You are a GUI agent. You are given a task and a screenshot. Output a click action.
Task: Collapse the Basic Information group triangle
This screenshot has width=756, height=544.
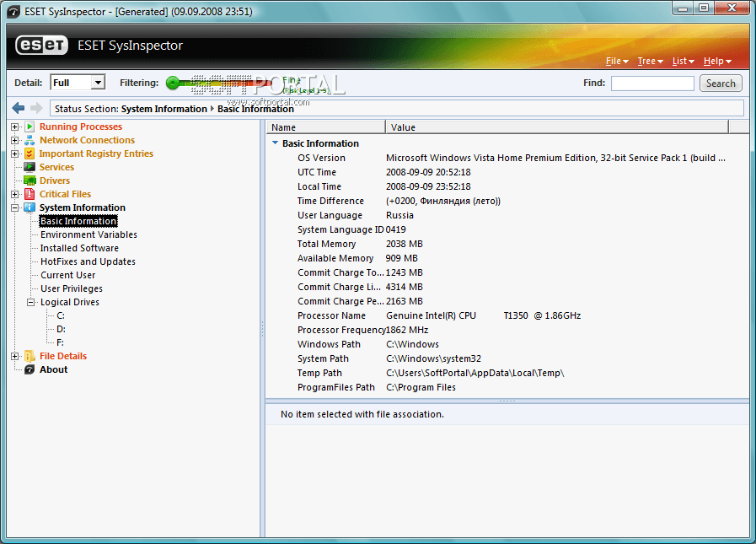point(276,143)
